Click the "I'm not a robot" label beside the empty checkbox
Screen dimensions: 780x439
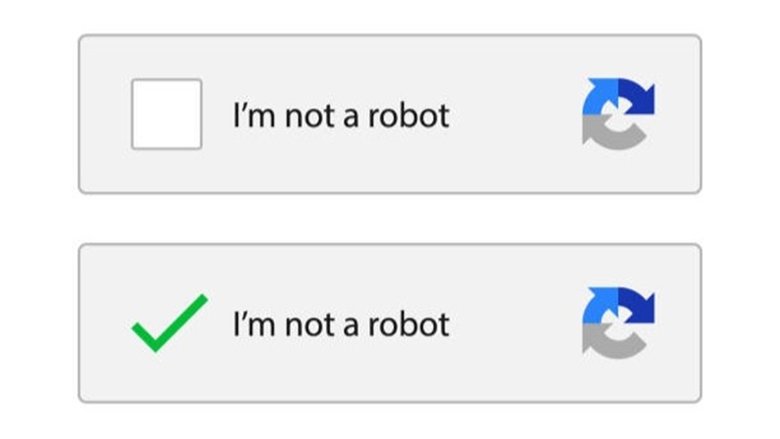[341, 116]
